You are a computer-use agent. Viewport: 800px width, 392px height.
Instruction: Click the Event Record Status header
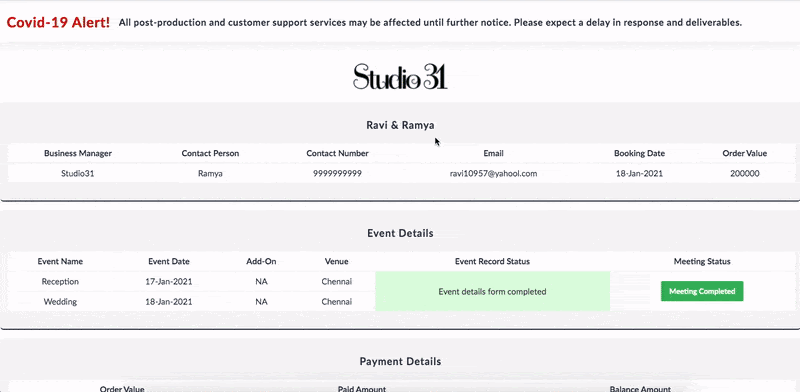(x=492, y=261)
